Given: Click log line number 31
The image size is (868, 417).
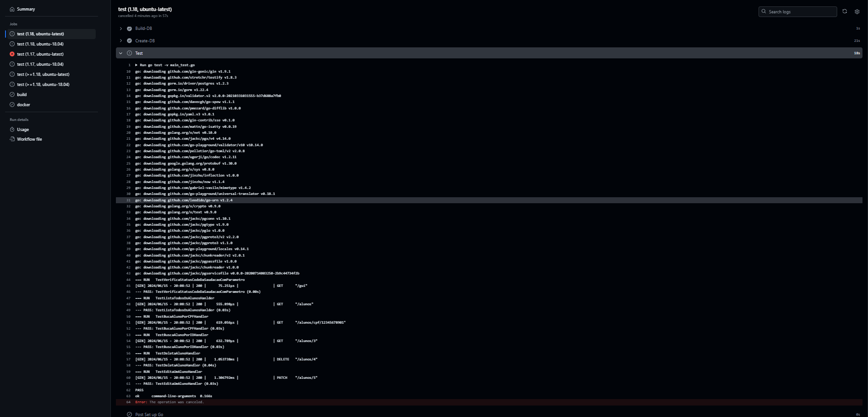Looking at the screenshot, I should (128, 200).
